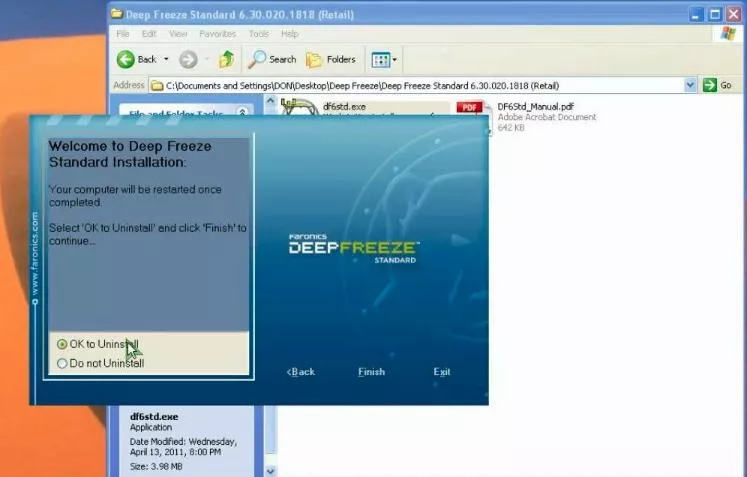Maximize the Explorer window

click(715, 15)
